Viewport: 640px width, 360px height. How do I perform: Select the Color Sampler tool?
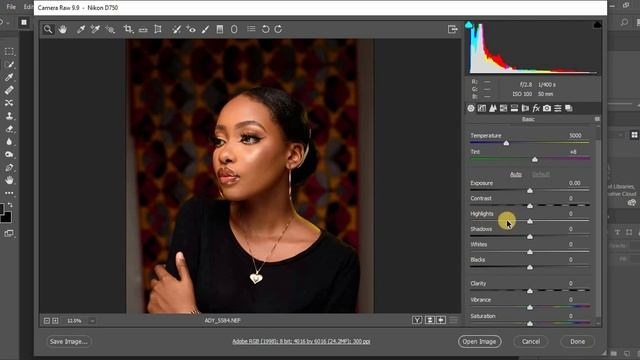point(95,29)
